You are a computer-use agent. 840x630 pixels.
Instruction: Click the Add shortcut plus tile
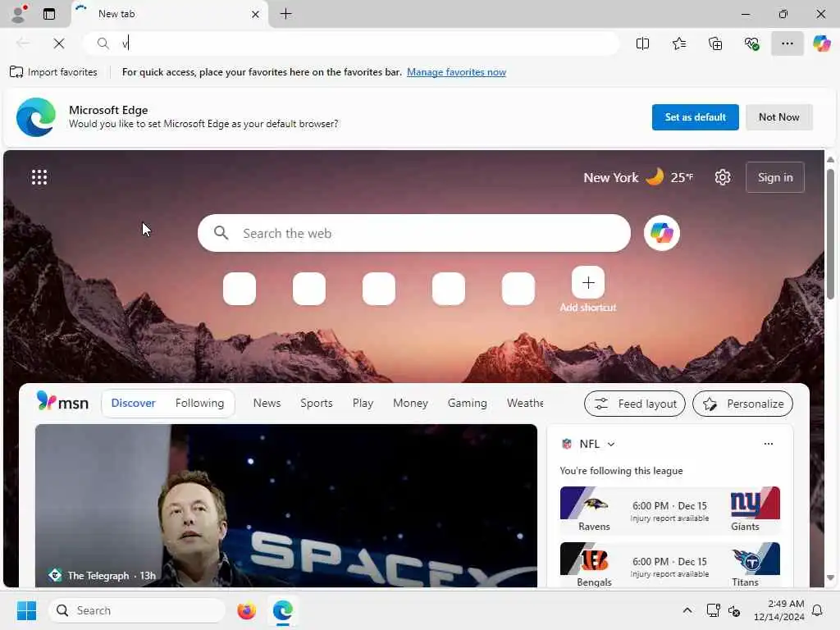(x=587, y=283)
